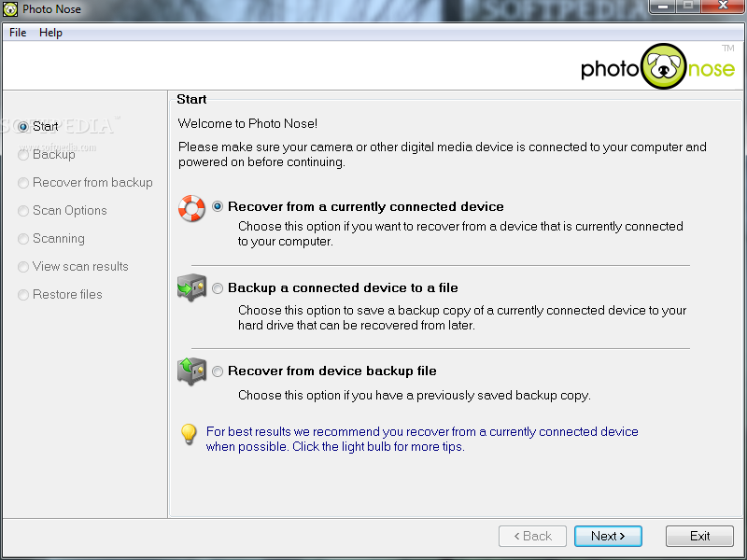
Task: Open the Help menu
Action: point(50,33)
